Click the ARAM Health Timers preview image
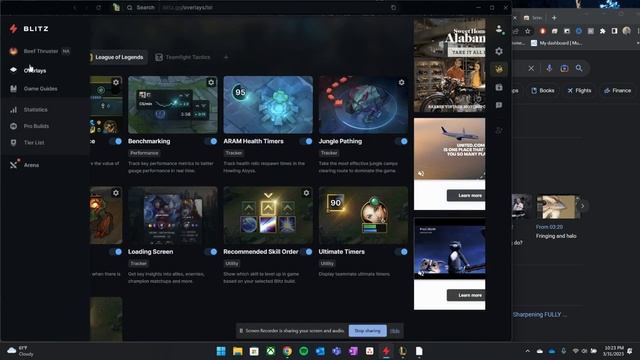Screen dimensions: 640x360 tap(268, 104)
